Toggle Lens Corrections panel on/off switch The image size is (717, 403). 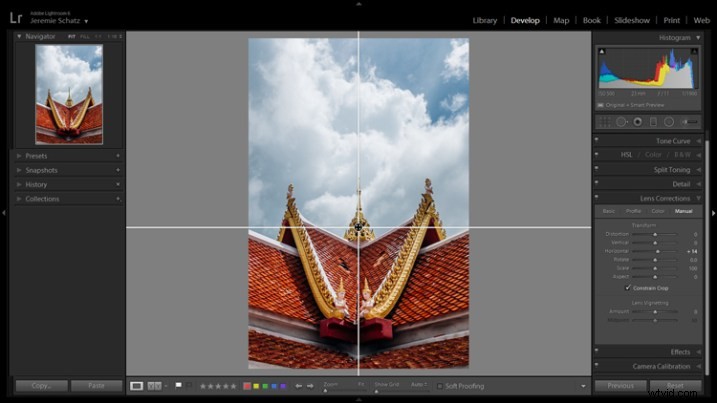[596, 197]
